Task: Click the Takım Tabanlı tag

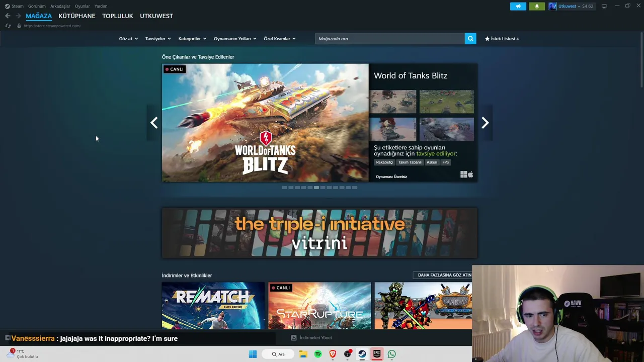Action: 410,162
